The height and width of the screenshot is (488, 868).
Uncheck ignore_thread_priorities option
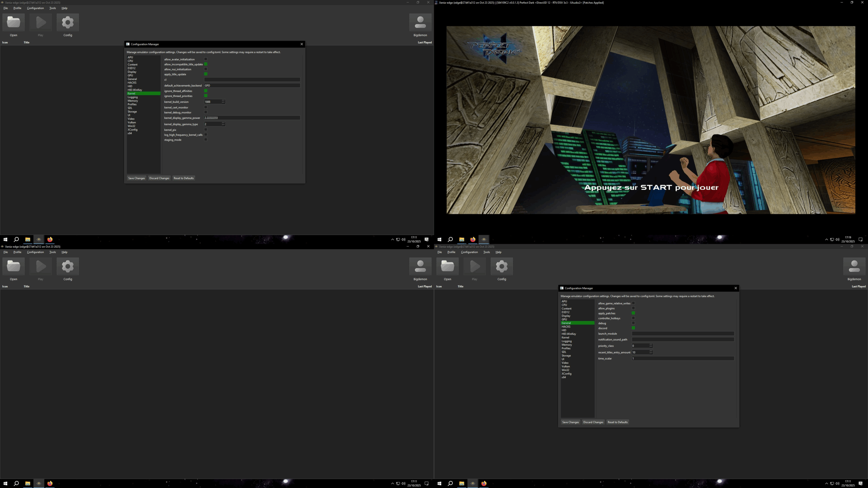point(205,96)
